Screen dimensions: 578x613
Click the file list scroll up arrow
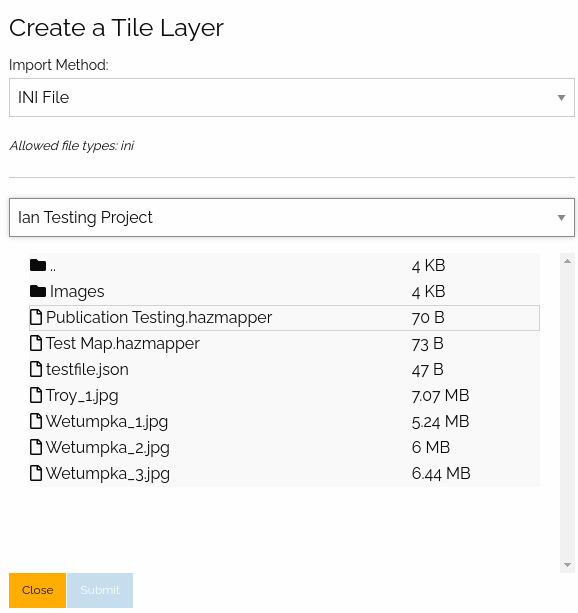pos(567,261)
